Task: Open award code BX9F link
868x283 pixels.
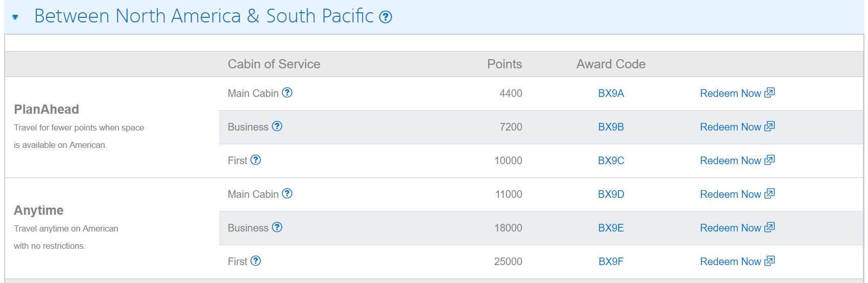Action: coord(611,262)
